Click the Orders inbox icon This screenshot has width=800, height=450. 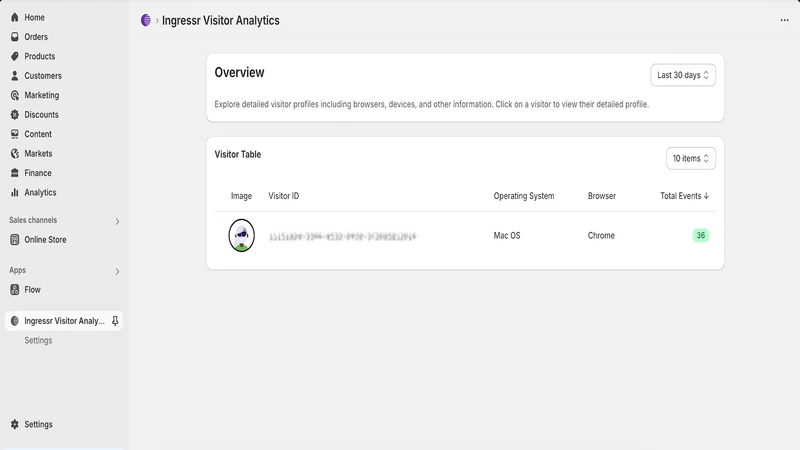15,37
